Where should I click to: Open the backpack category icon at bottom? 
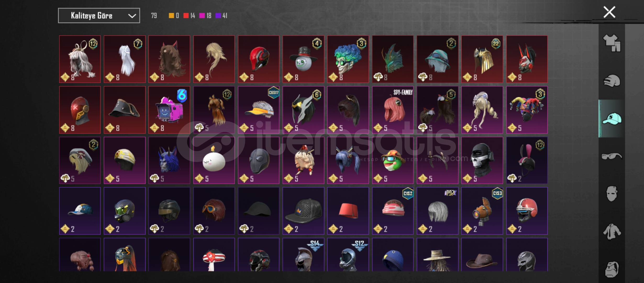click(x=612, y=269)
